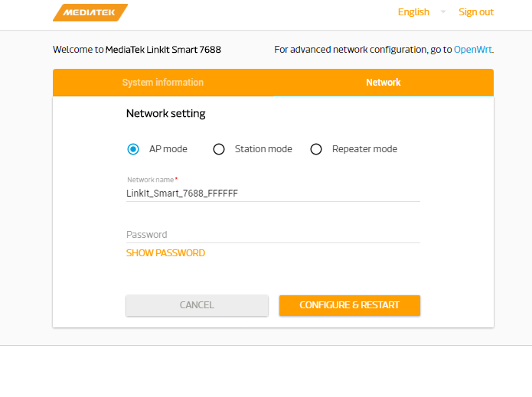Screen dimensions: 532x397
Task: Click the Network name label
Action: tap(151, 180)
